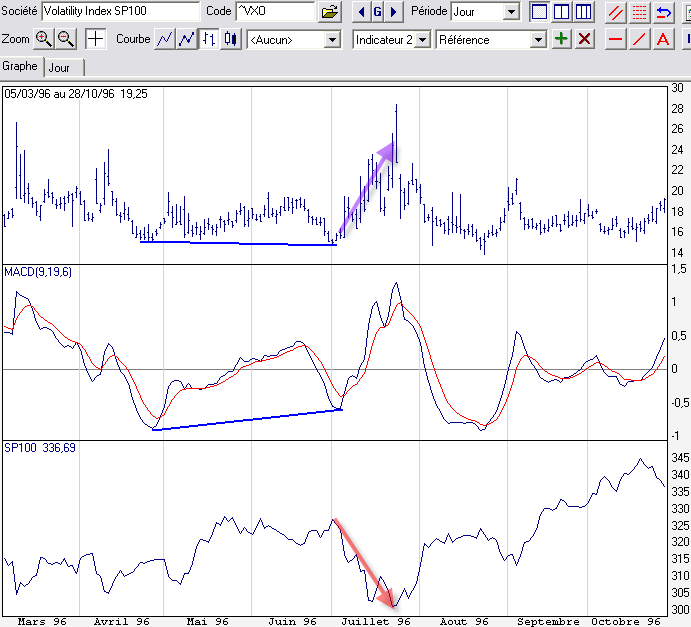Viewport: 691px width, 627px height.
Task: Select the red text annotation A tool
Action: [x=662, y=39]
